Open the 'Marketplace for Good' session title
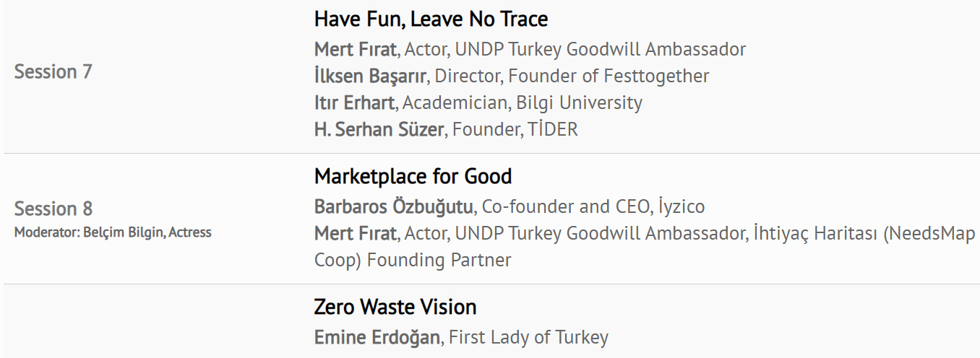This screenshot has width=980, height=358. [413, 177]
